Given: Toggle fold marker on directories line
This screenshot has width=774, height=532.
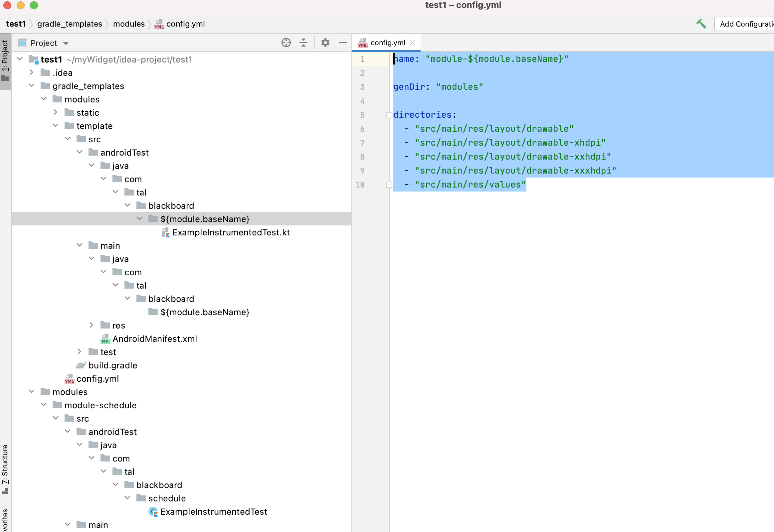Looking at the screenshot, I should pos(389,115).
